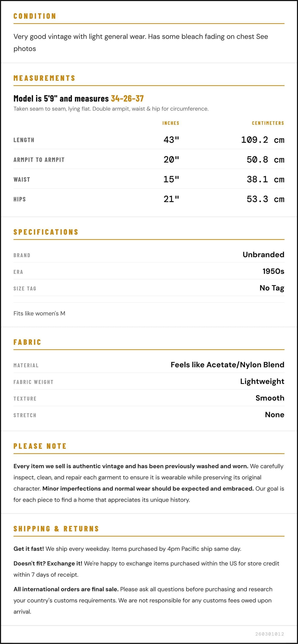298x644 pixels.
Task: Click the CONDITION section heading
Action: click(35, 16)
